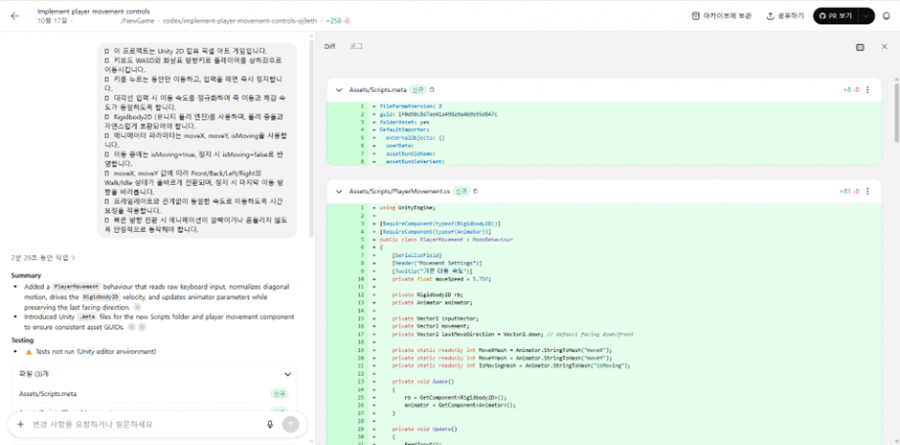Copy the PlayerMovement.cs file path

click(475, 190)
